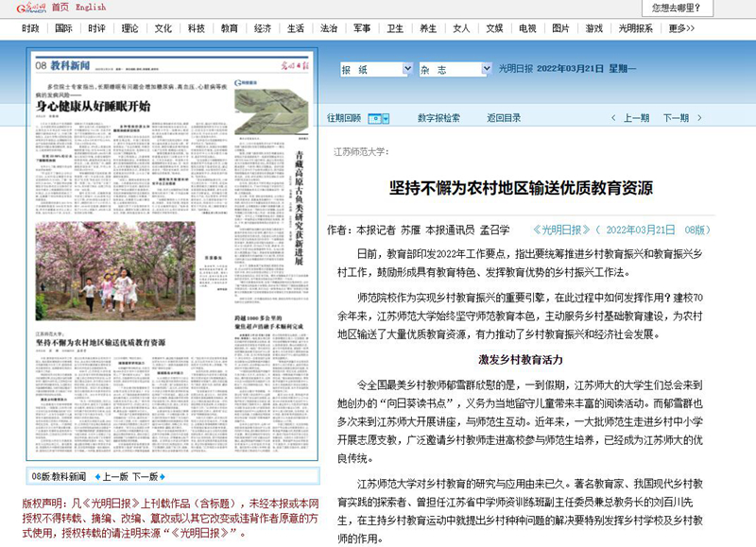
Task: Click the 数字报检索 link
Action: pos(438,119)
